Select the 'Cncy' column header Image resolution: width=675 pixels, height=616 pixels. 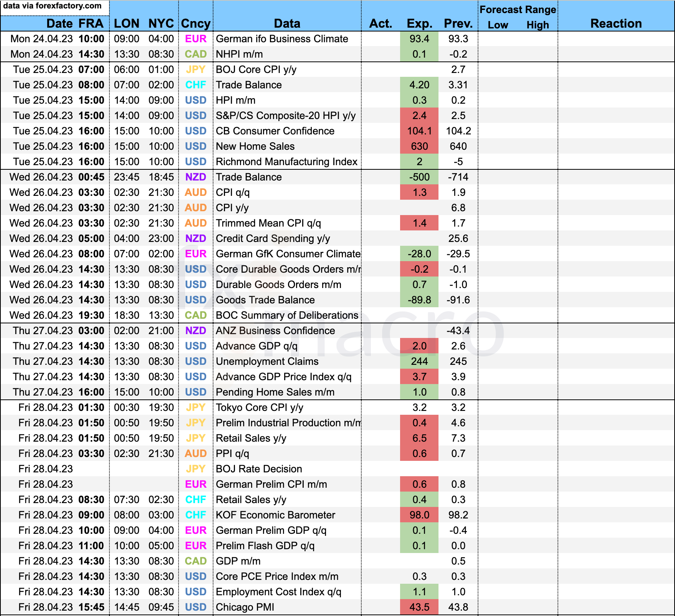pos(196,23)
